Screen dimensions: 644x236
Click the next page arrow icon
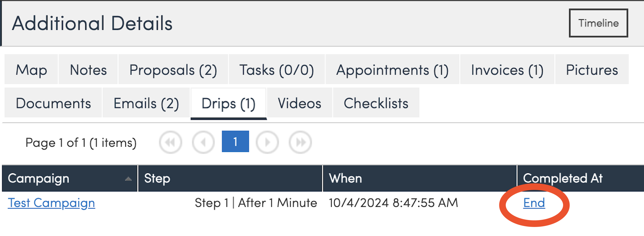267,142
